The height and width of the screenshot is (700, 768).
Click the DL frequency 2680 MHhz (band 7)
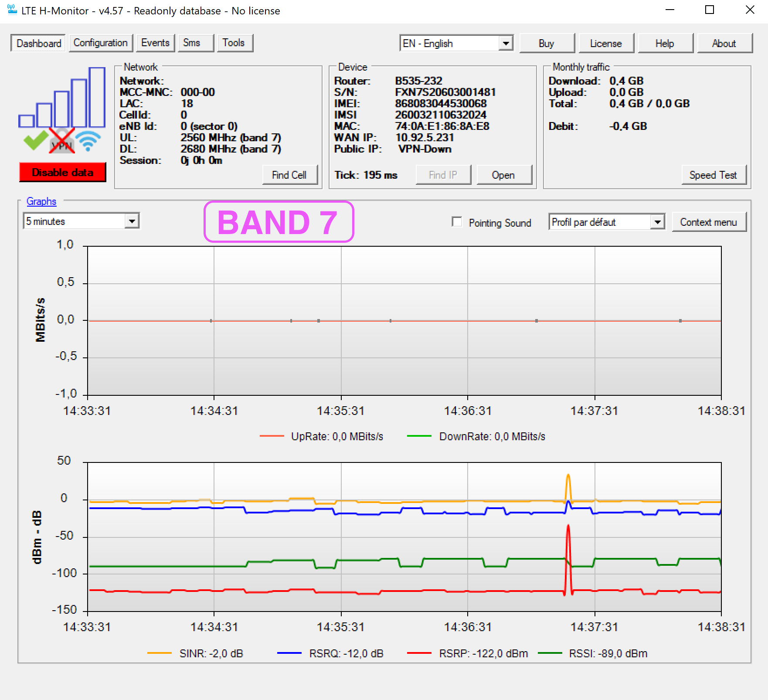[231, 149]
